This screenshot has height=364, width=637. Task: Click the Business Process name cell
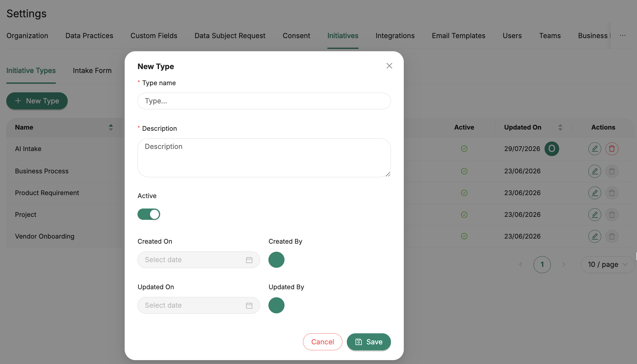coord(42,171)
